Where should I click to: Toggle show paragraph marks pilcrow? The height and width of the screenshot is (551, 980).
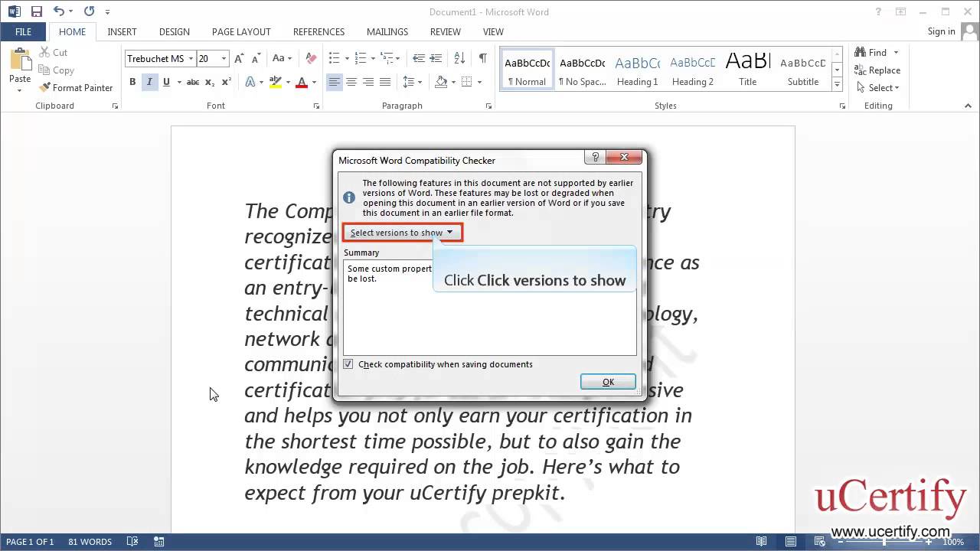[x=482, y=58]
